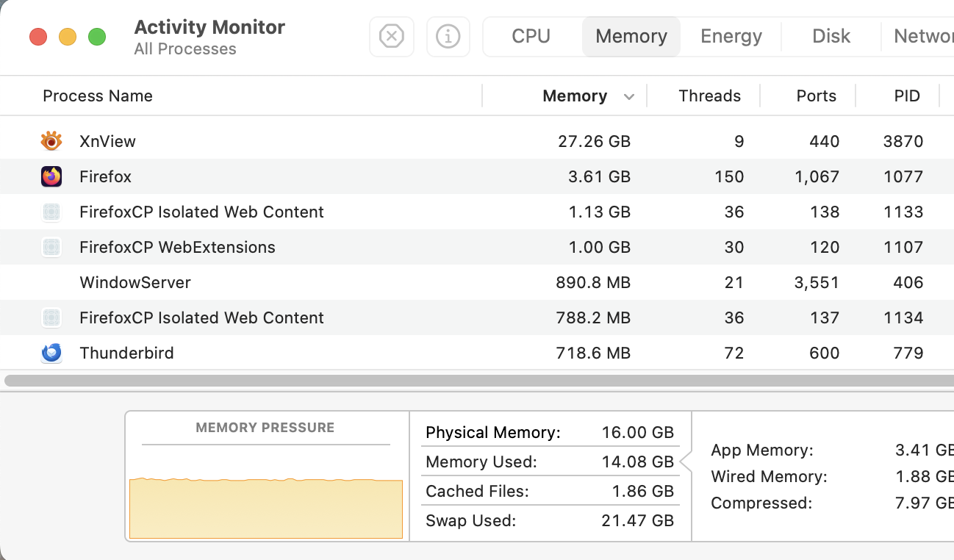954x560 pixels.
Task: Click the Compressed label
Action: coord(761,503)
